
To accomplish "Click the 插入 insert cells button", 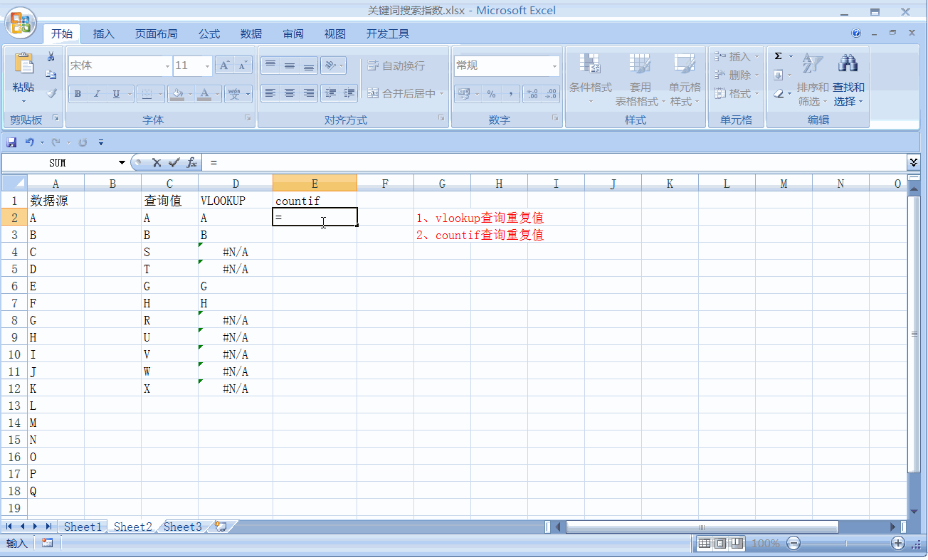I will (736, 56).
